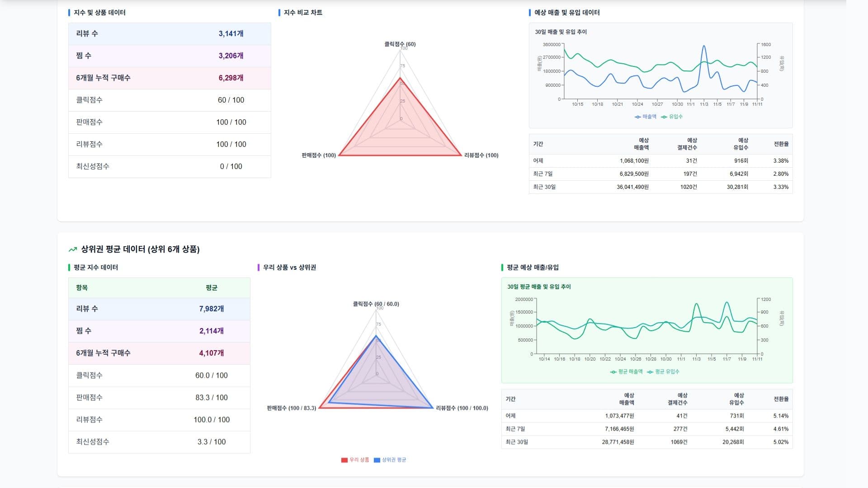Toggle the 평균 매출액 series in legend
Screen dimensions: 868x488
tap(630, 372)
